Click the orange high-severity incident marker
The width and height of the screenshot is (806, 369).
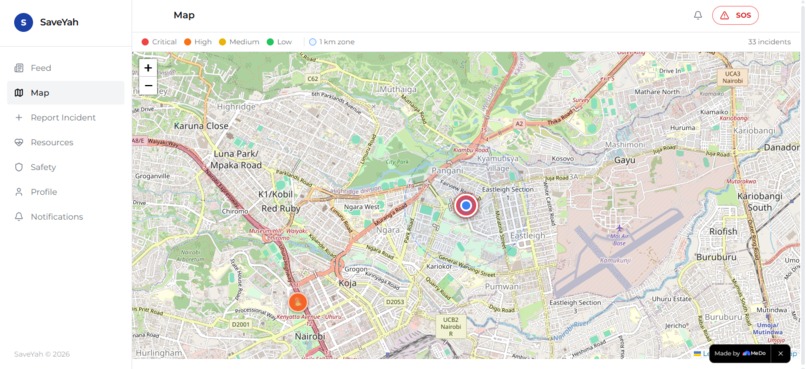298,302
